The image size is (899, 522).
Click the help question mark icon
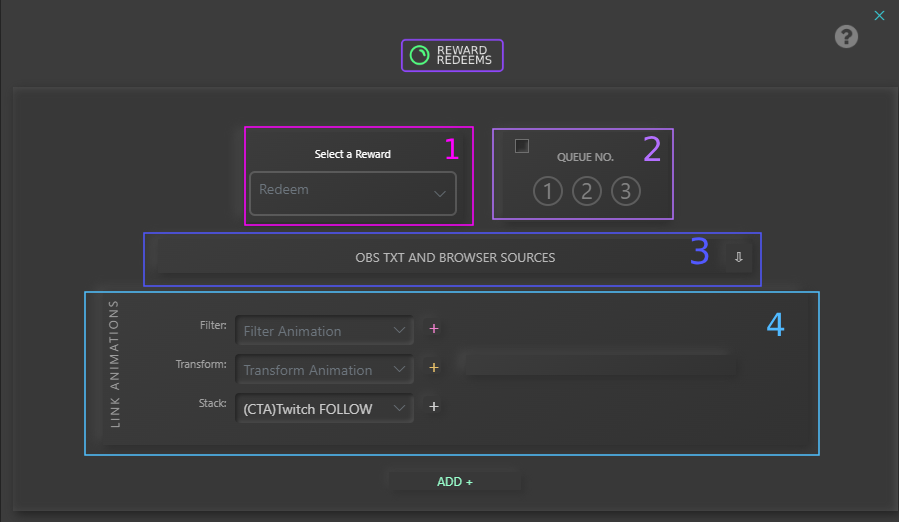pos(846,37)
